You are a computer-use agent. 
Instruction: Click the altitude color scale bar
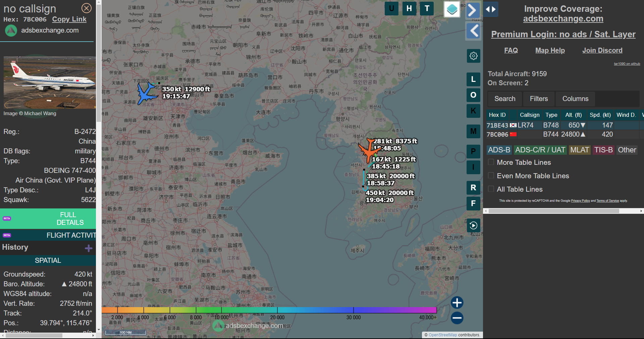(x=269, y=310)
